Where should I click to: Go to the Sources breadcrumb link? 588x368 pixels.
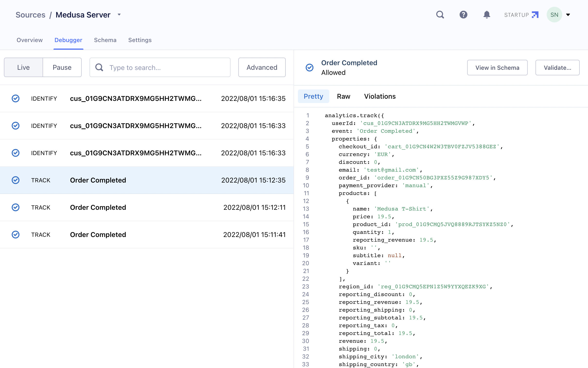(30, 15)
